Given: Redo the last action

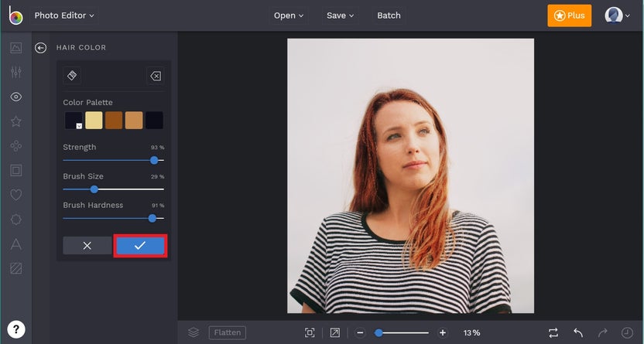Looking at the screenshot, I should pyautogui.click(x=602, y=332).
